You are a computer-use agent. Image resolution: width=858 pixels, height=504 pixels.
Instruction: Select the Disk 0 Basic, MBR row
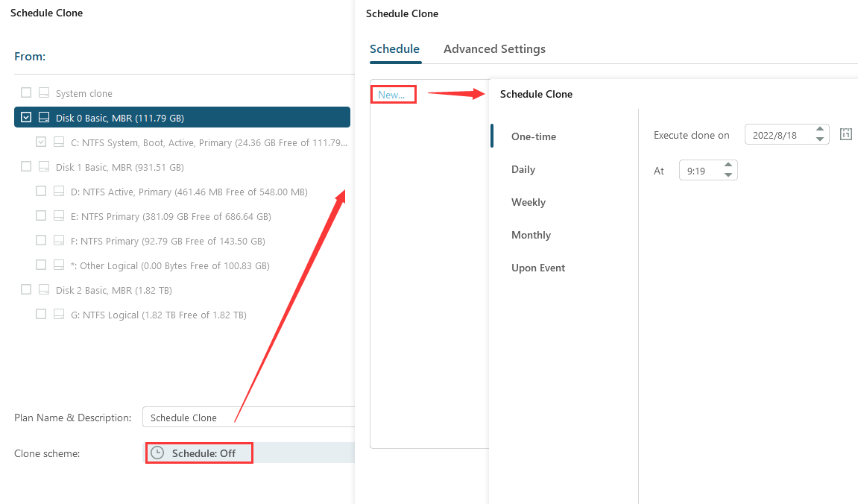pos(182,117)
